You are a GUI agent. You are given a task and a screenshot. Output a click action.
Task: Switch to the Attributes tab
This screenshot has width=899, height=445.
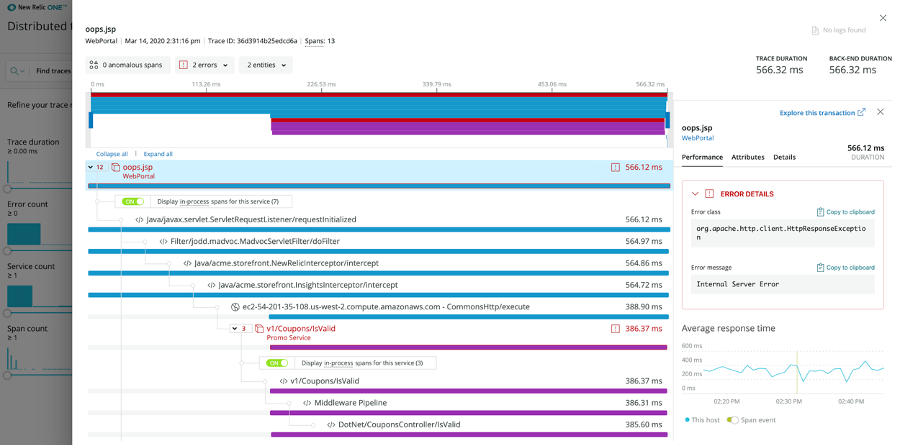[x=748, y=157]
